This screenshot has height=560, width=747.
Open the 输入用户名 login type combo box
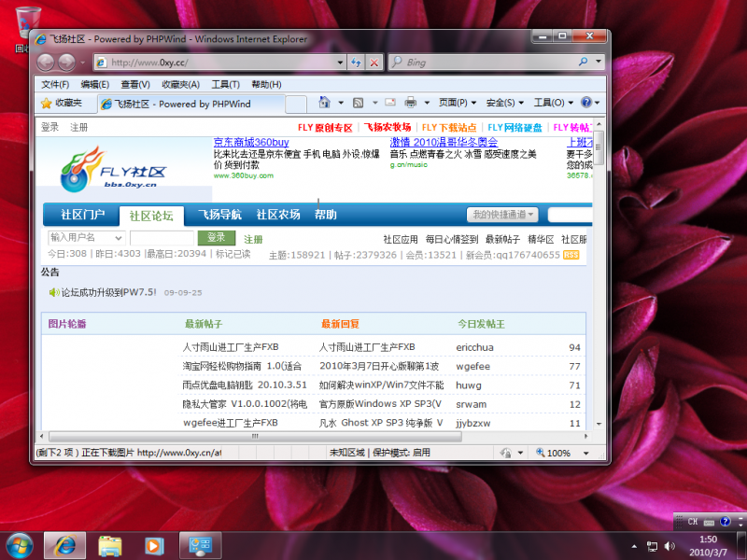coord(86,237)
